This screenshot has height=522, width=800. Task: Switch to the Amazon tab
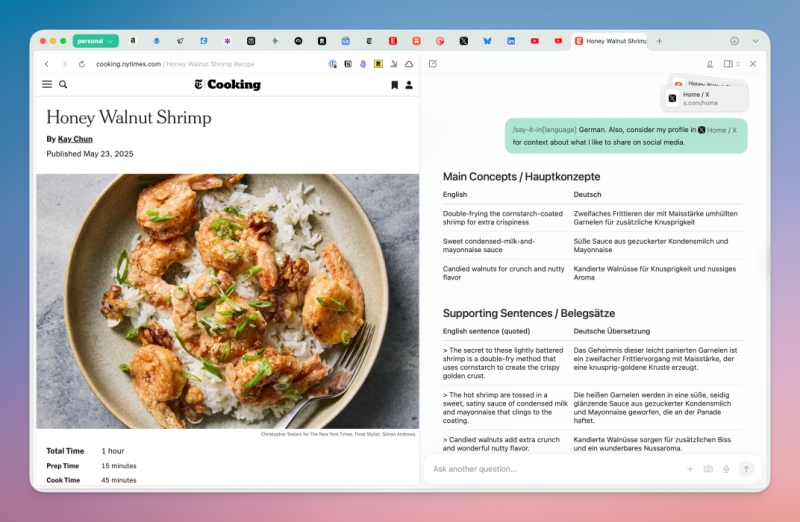coord(133,41)
